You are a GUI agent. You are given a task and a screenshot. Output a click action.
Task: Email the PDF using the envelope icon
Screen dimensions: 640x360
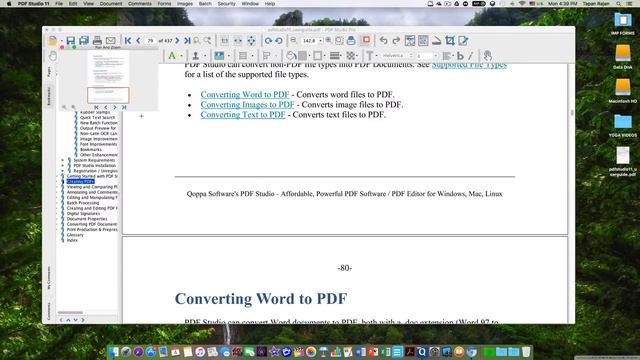click(111, 40)
